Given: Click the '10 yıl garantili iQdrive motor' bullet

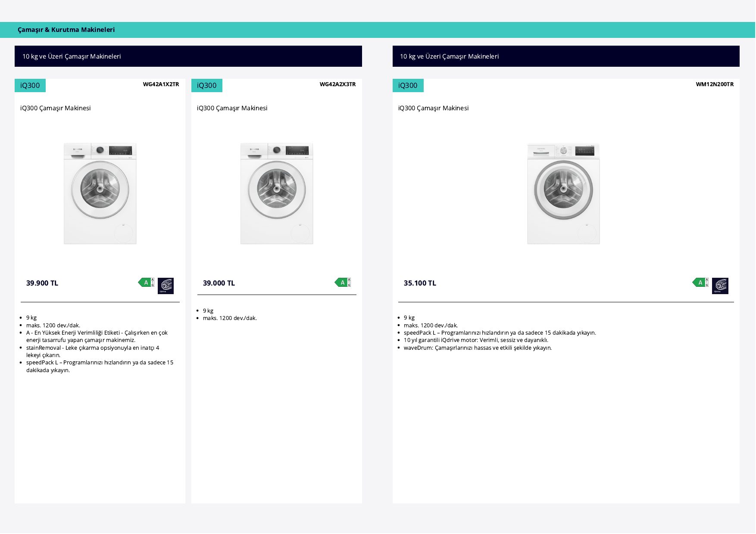Looking at the screenshot, I should pos(476,340).
